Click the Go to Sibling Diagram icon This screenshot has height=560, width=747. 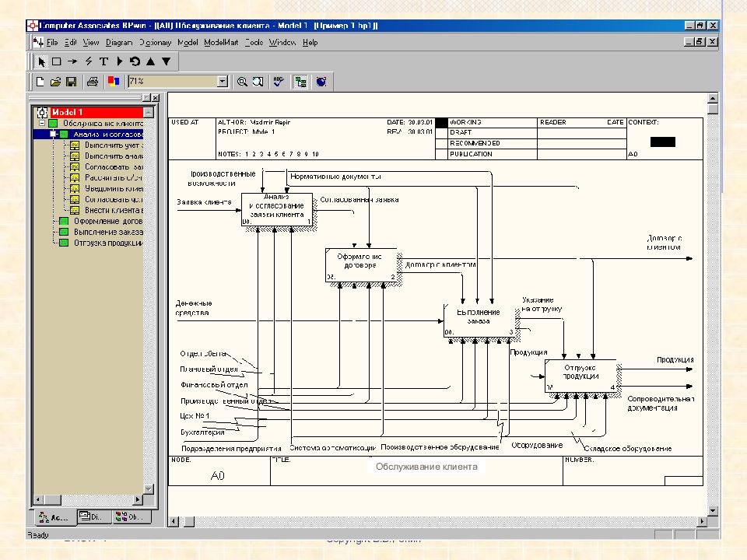tap(135, 61)
